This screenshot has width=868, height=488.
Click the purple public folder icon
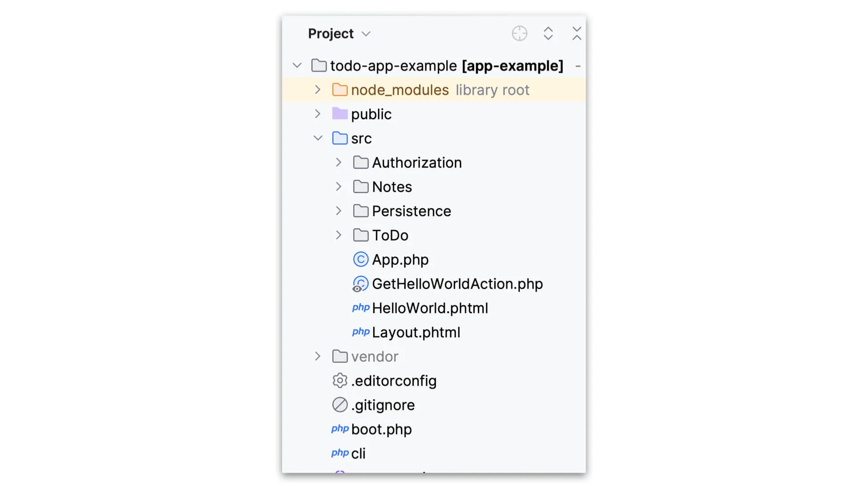coord(340,113)
